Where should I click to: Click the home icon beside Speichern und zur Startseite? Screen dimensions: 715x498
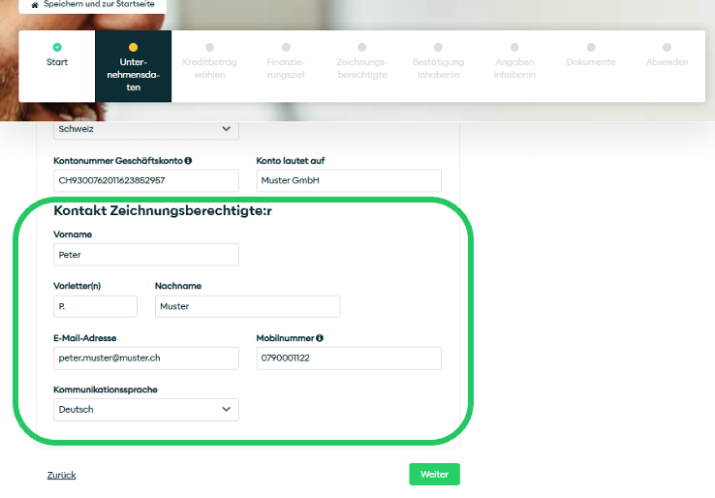click(35, 5)
